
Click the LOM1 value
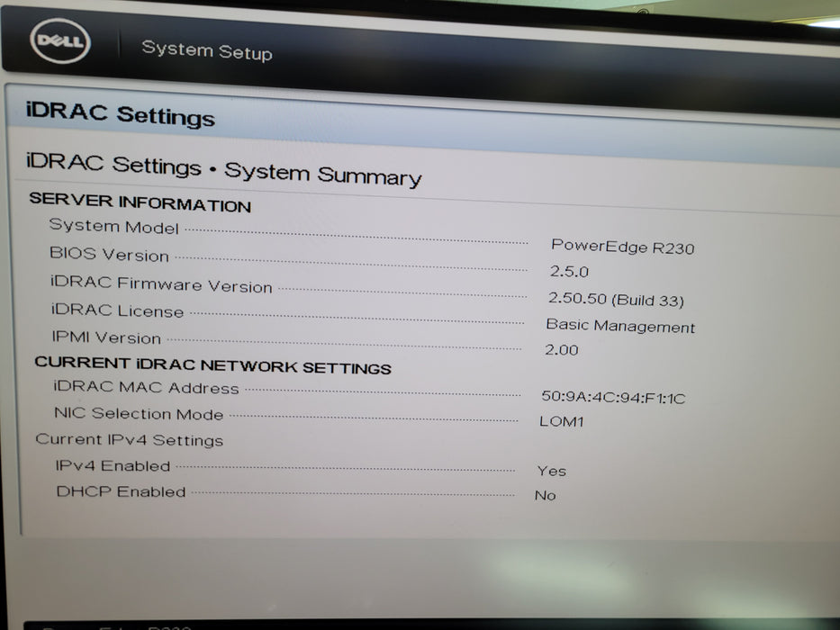point(562,421)
